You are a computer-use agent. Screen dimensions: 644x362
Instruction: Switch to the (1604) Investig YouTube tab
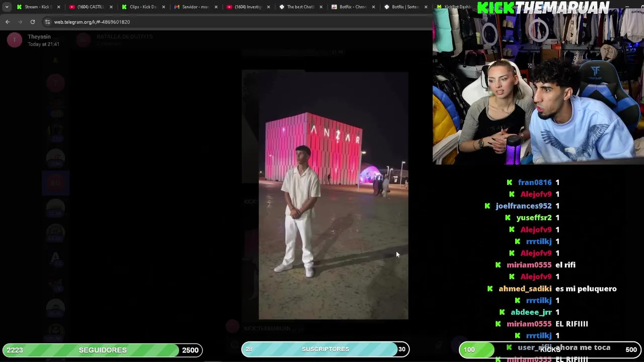click(x=248, y=7)
